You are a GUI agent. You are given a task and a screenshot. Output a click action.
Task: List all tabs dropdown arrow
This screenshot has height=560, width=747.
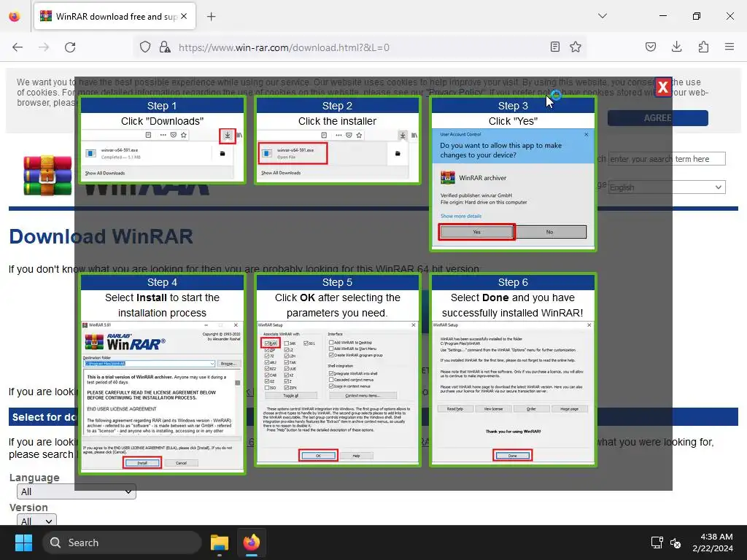tap(603, 16)
